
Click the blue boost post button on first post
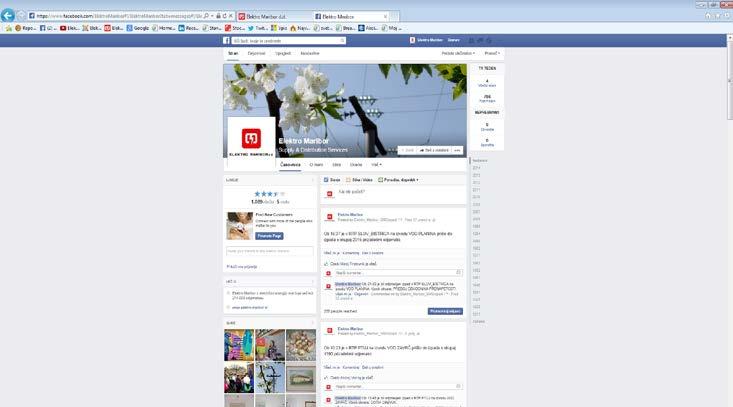tap(445, 311)
